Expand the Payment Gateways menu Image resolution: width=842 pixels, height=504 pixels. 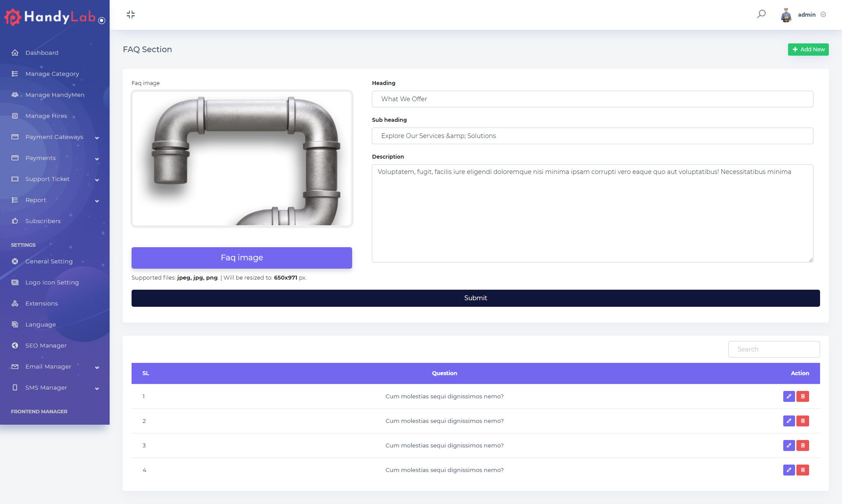[x=54, y=137]
